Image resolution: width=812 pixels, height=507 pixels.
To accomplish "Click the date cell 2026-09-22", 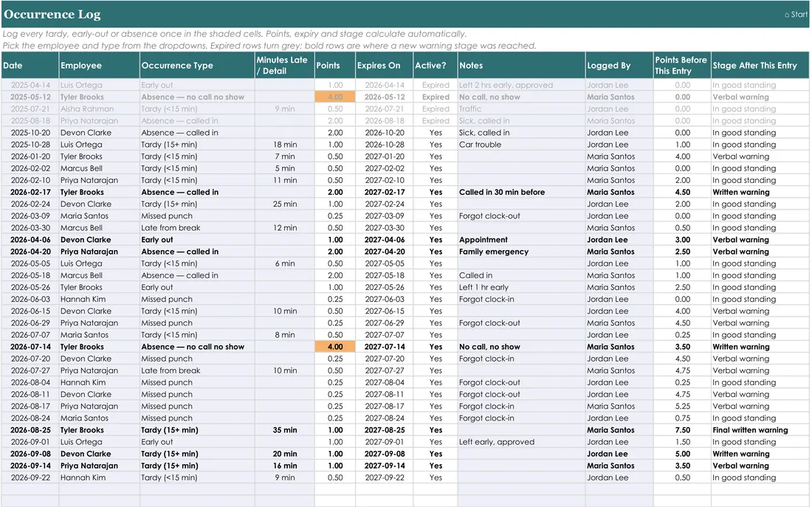I will 30,478.
